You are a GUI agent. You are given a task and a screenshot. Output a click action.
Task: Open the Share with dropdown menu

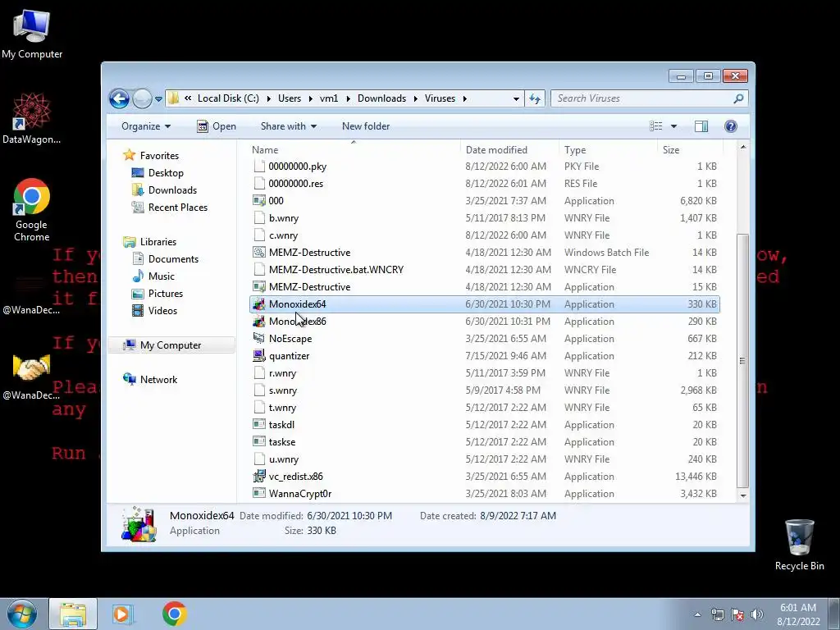[x=289, y=126]
